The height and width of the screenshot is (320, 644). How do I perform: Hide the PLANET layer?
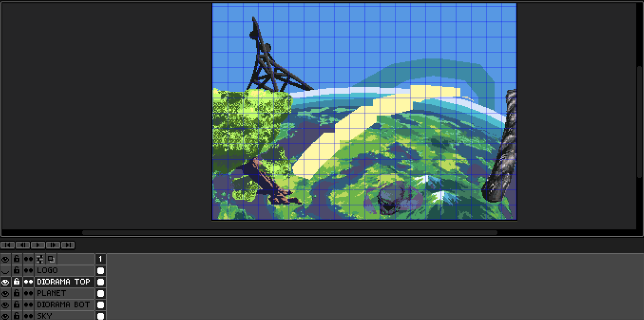click(5, 293)
